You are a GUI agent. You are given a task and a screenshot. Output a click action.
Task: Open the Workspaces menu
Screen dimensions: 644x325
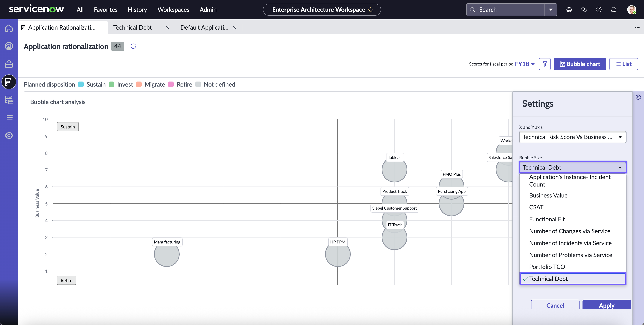coord(173,10)
